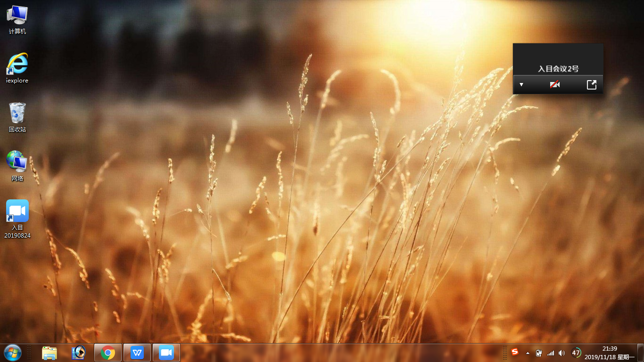Image resolution: width=644 pixels, height=362 pixels.
Task: Expand the meeting mini-window dropdown arrow
Action: [521, 85]
